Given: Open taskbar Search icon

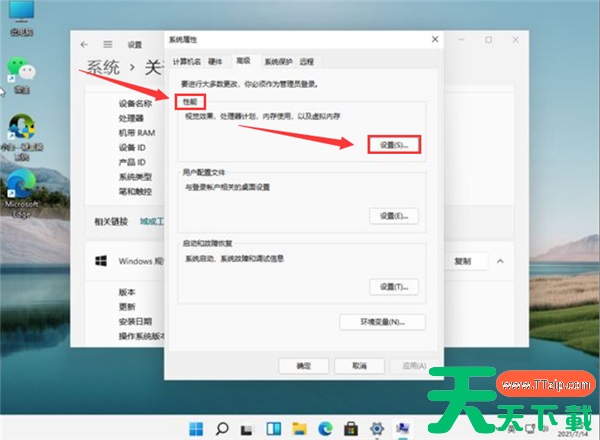Looking at the screenshot, I should coord(222,429).
